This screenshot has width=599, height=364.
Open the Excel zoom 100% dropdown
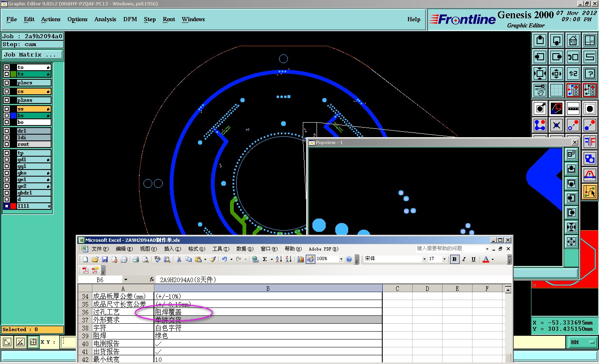pos(341,259)
